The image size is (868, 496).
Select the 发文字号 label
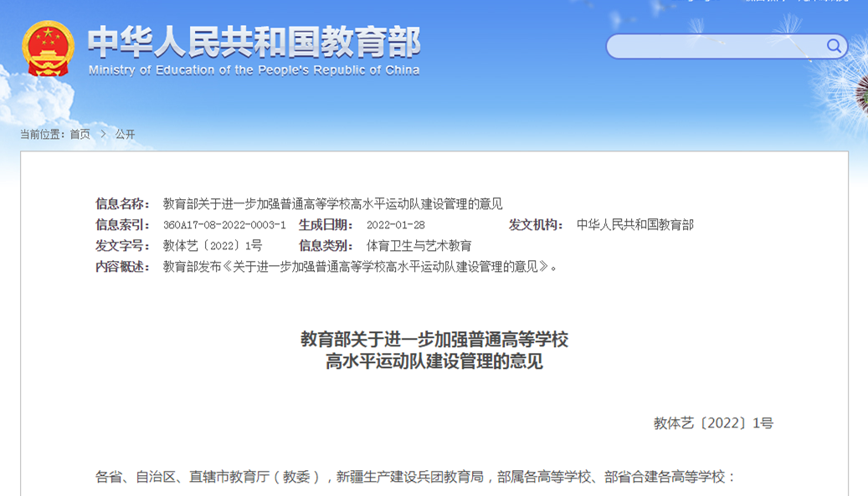point(122,246)
